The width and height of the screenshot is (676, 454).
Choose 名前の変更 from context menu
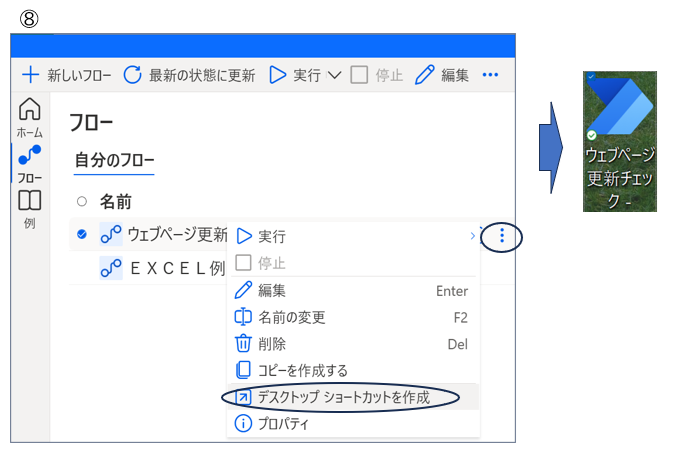(292, 317)
